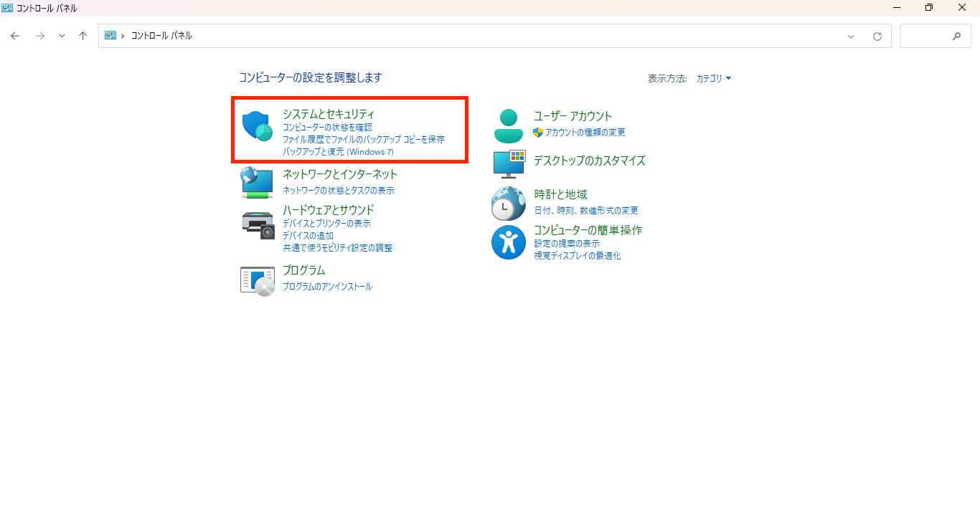Open プログラムのアンインストール

click(326, 286)
